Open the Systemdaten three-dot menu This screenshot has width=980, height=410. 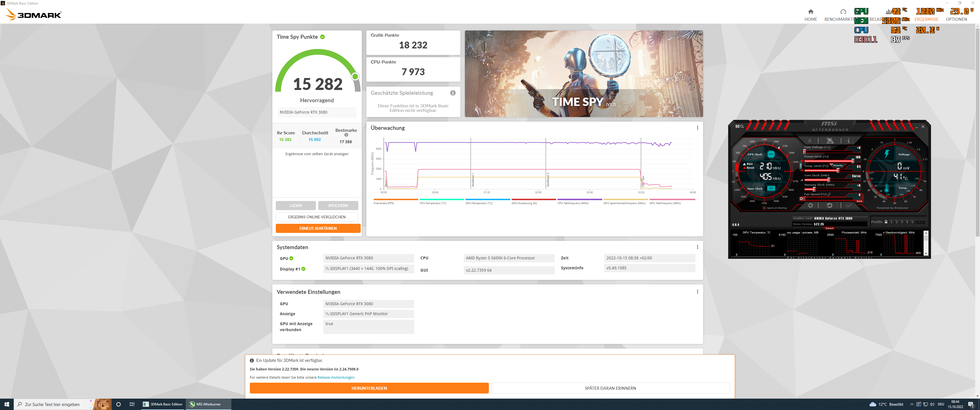(697, 247)
